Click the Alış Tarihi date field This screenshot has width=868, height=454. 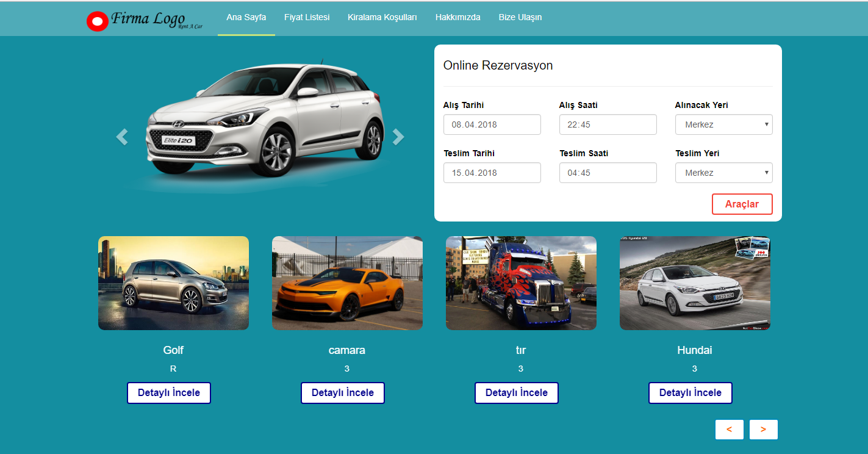492,124
